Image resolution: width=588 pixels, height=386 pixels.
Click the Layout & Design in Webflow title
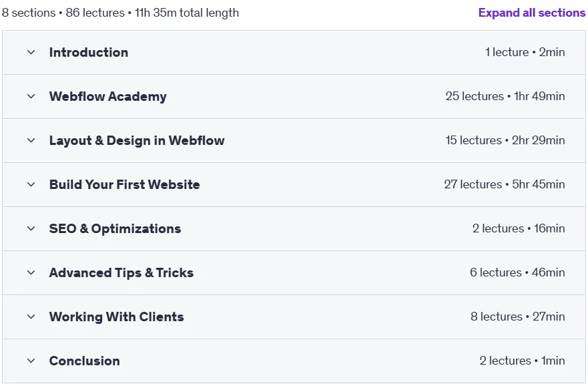[137, 141]
